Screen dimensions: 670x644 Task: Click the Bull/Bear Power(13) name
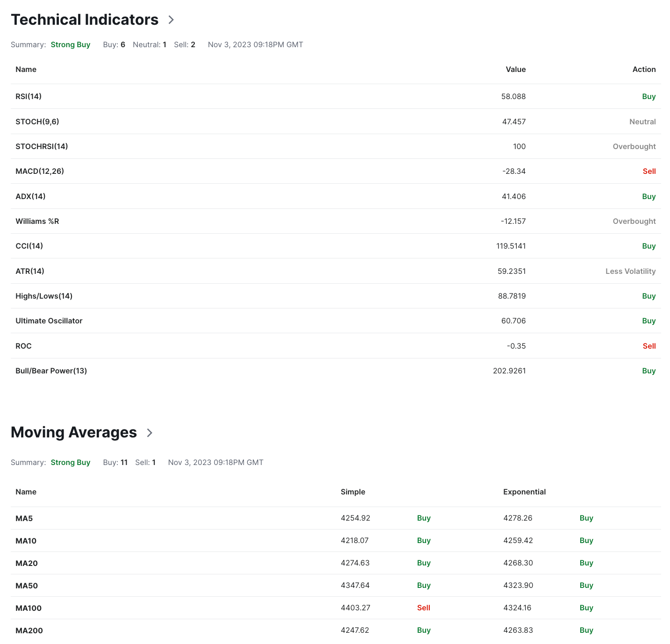pos(51,371)
